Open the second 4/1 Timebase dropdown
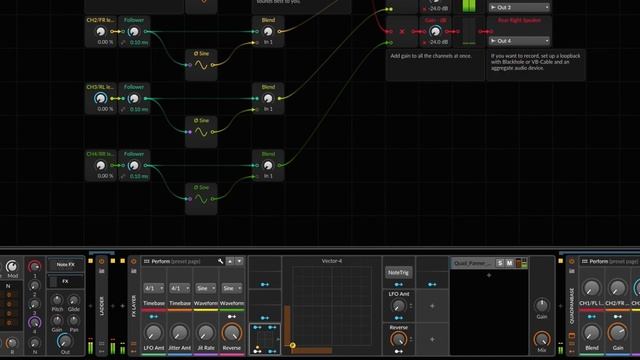This screenshot has width=640, height=360. [180, 288]
